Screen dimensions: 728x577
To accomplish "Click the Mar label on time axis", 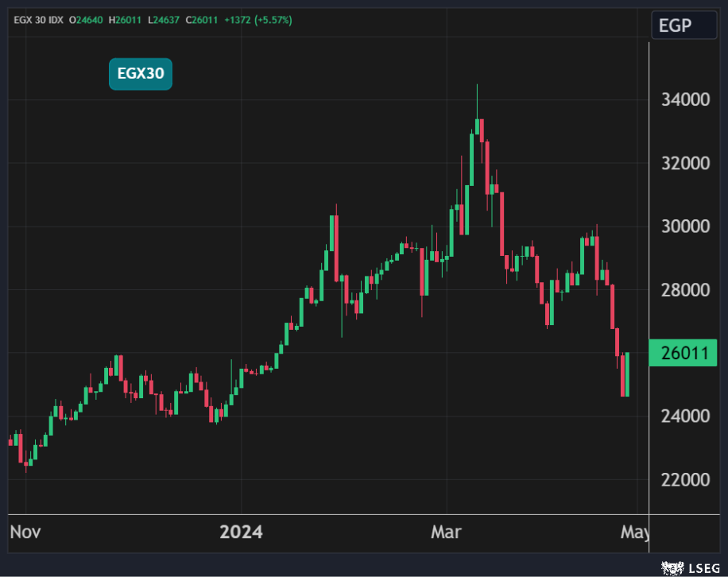I will pyautogui.click(x=446, y=532).
